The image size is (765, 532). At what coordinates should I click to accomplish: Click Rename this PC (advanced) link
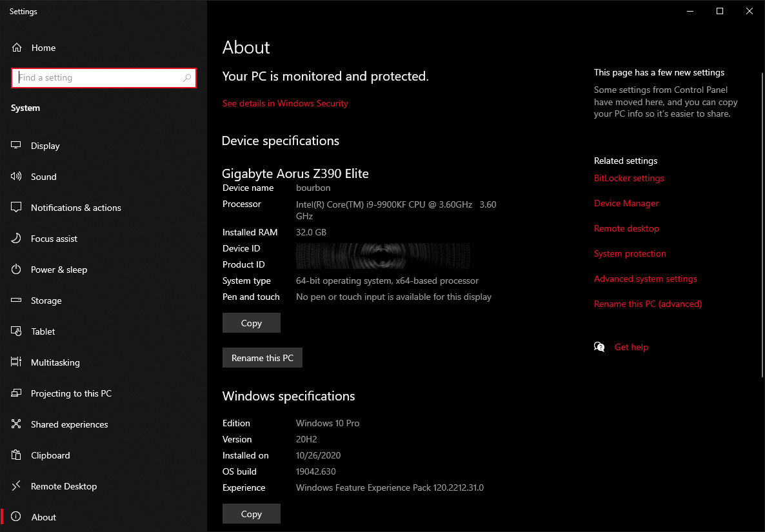pos(648,304)
